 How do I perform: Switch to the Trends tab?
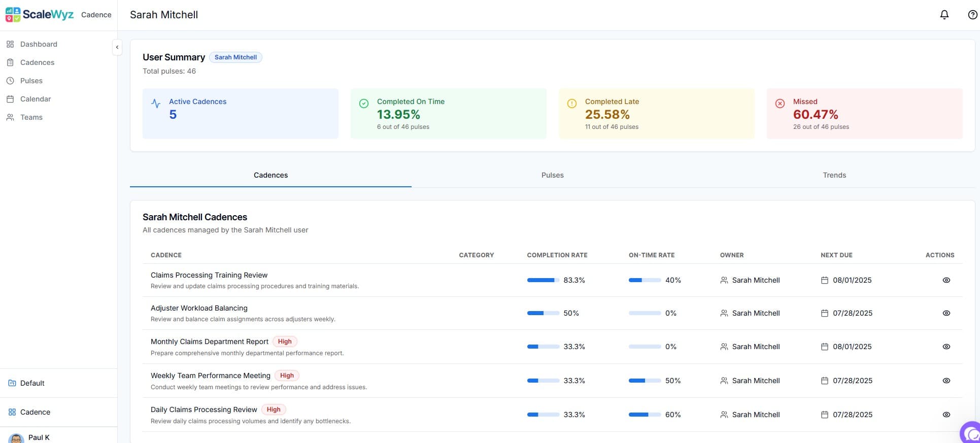point(834,175)
